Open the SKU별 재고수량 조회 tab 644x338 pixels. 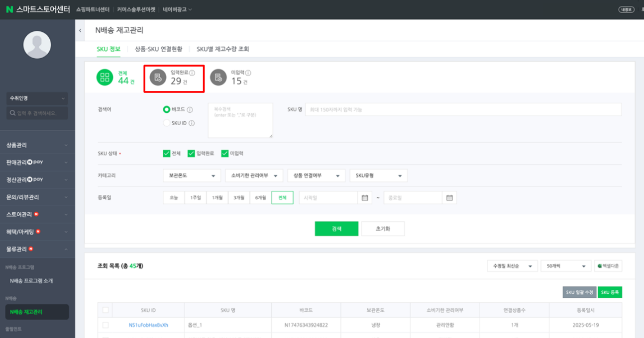point(222,49)
